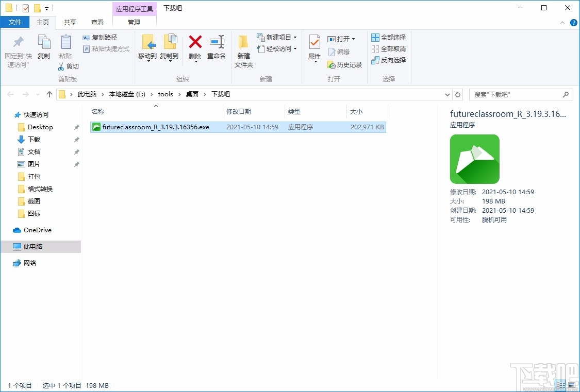This screenshot has height=392, width=580.
Task: Switch to large icons view in status bar
Action: 573,385
